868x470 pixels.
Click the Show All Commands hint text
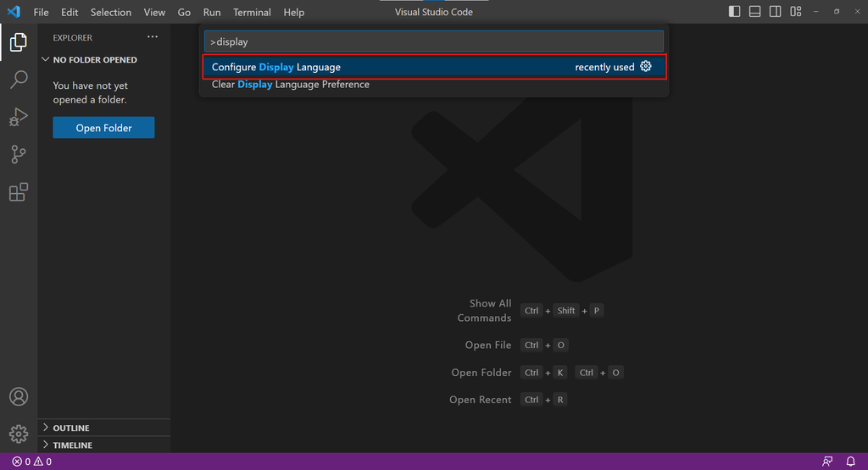[484, 310]
